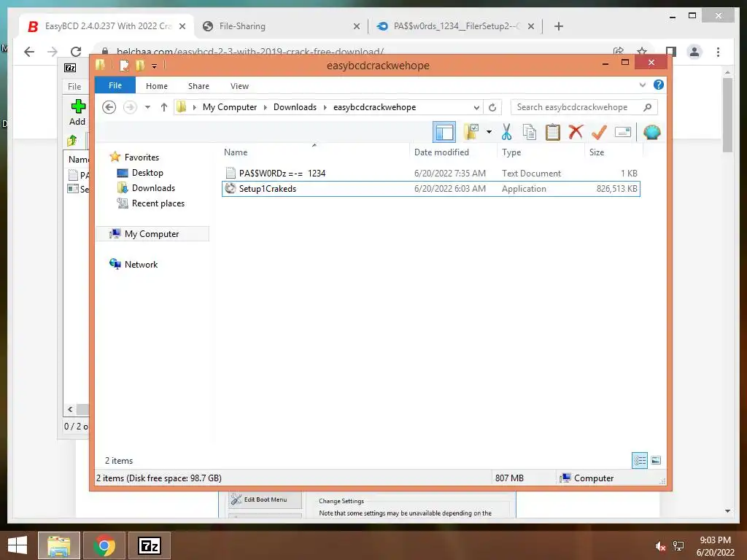The width and height of the screenshot is (747, 560).
Task: Open the File tab in Explorer
Action: [x=115, y=86]
